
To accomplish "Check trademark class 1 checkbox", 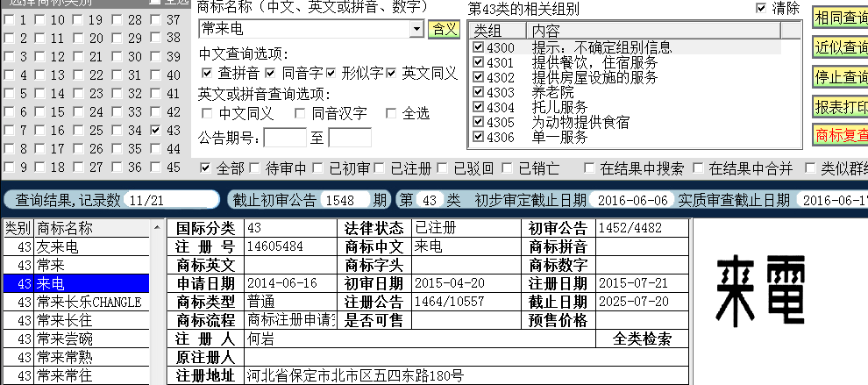I will [8, 20].
